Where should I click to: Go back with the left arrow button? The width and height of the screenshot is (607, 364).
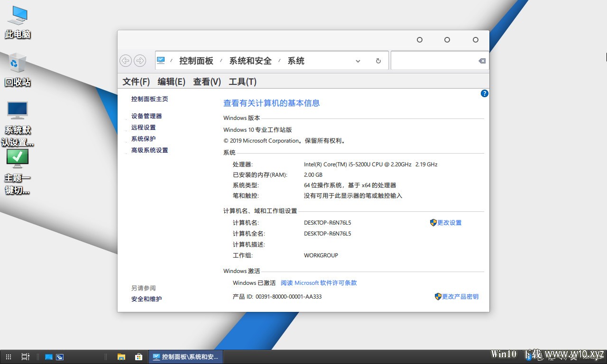pos(125,61)
